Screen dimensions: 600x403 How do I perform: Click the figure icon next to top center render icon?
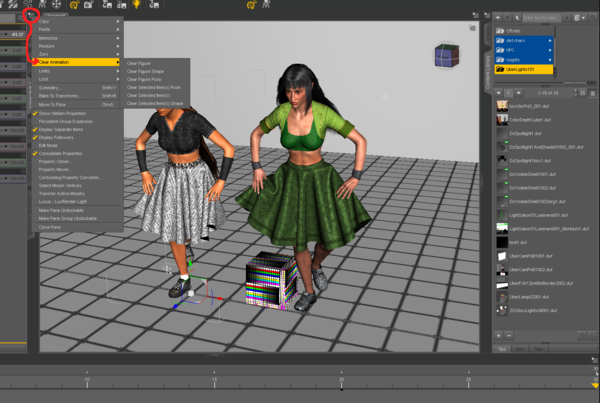tap(266, 5)
